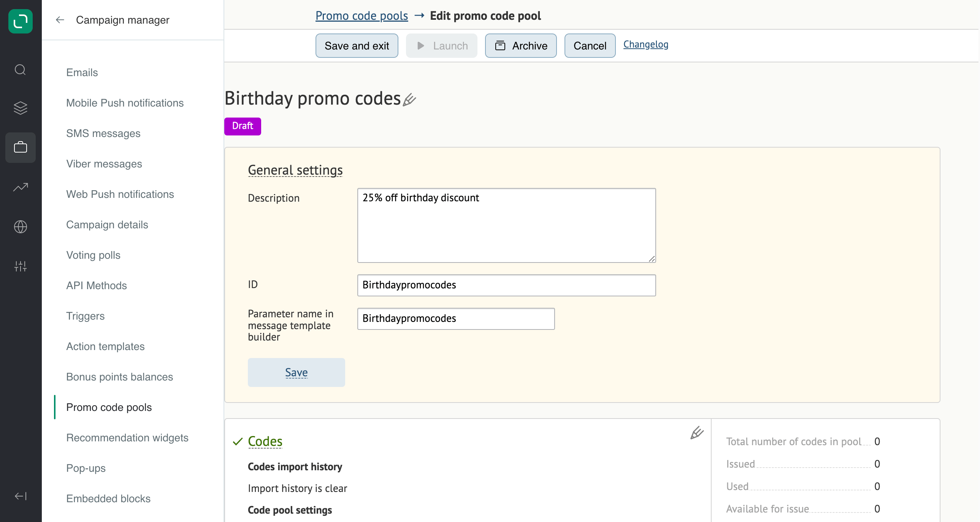The image size is (980, 522).
Task: Open the sliders settings icon
Action: pos(21,266)
